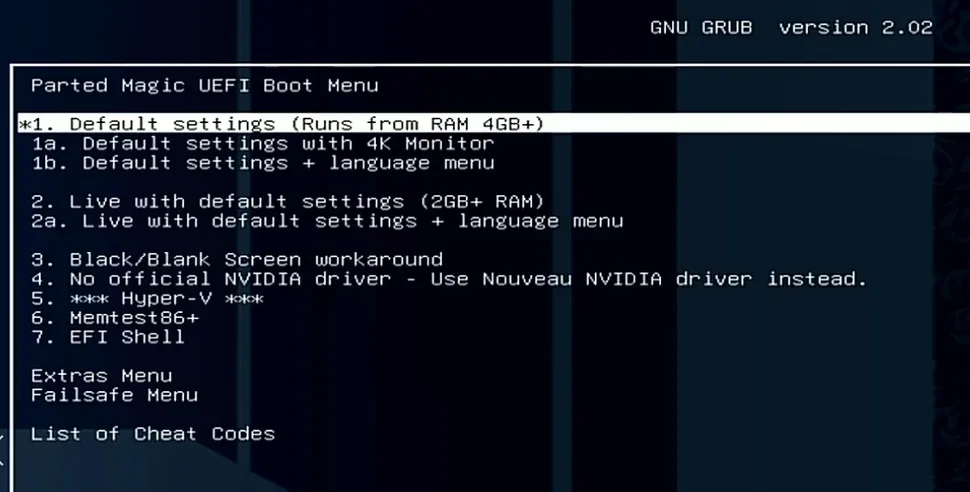Select the Hyper-V boot entry
Screen dimensions: 970x492
coord(148,298)
